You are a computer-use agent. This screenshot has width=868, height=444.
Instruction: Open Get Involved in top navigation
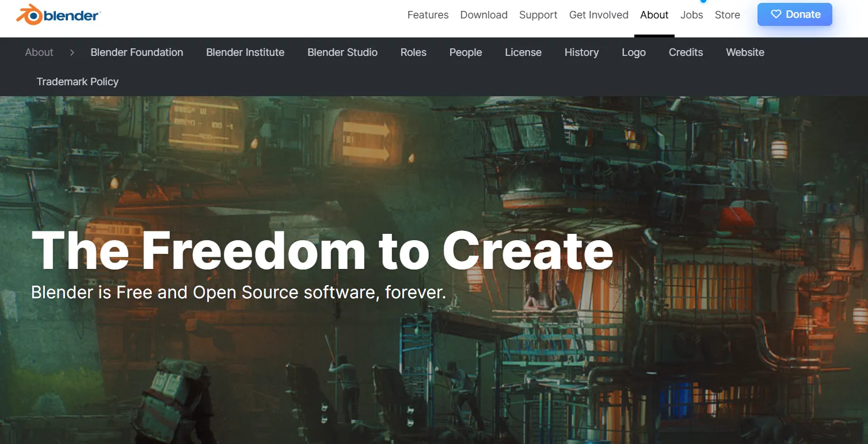point(599,15)
